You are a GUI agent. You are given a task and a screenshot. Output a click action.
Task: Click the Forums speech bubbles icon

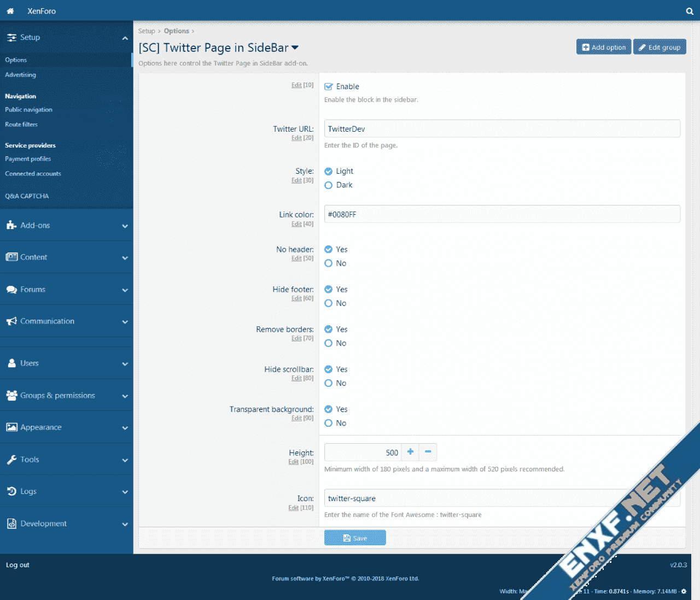coord(11,290)
